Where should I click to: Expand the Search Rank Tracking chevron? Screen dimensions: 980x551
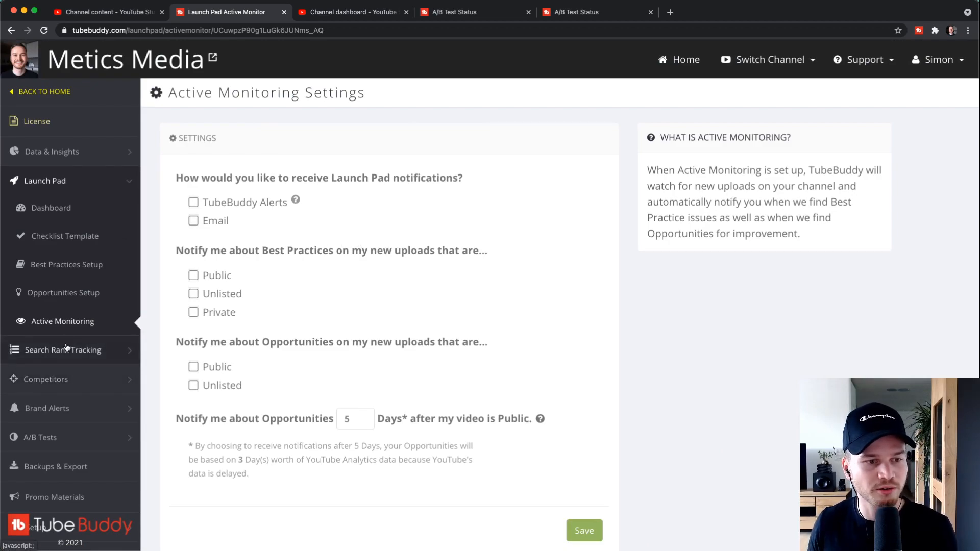(x=130, y=350)
